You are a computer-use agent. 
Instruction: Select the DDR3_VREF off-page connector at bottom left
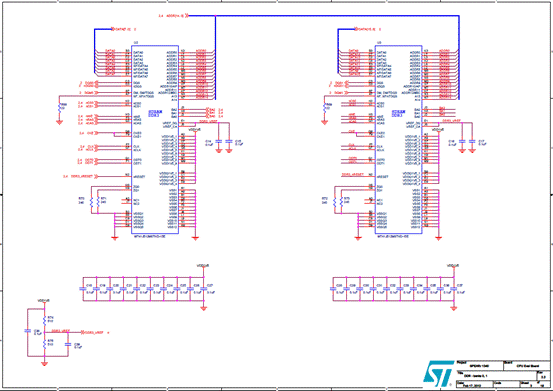(x=93, y=332)
